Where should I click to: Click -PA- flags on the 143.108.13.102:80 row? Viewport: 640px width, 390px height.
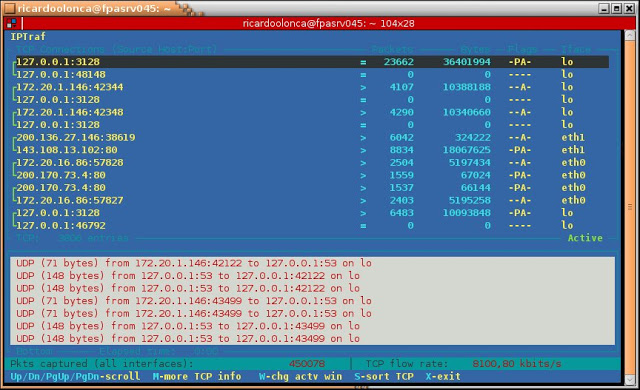point(520,150)
